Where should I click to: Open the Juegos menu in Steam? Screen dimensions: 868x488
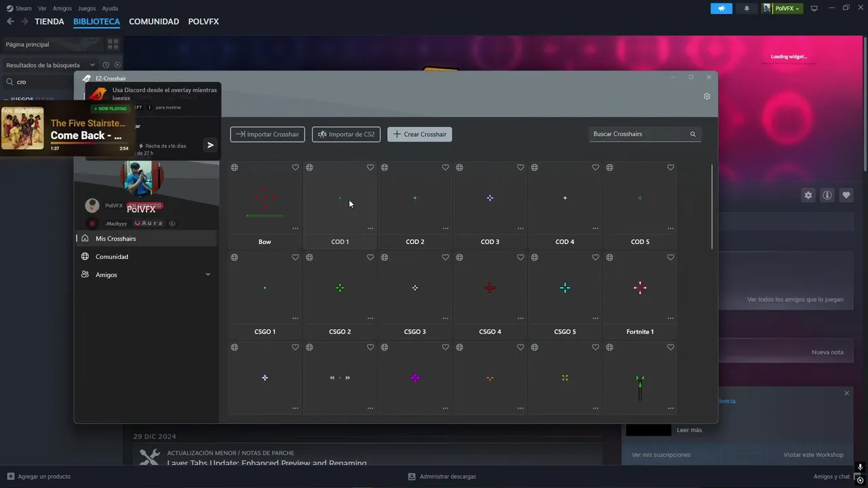tap(87, 8)
